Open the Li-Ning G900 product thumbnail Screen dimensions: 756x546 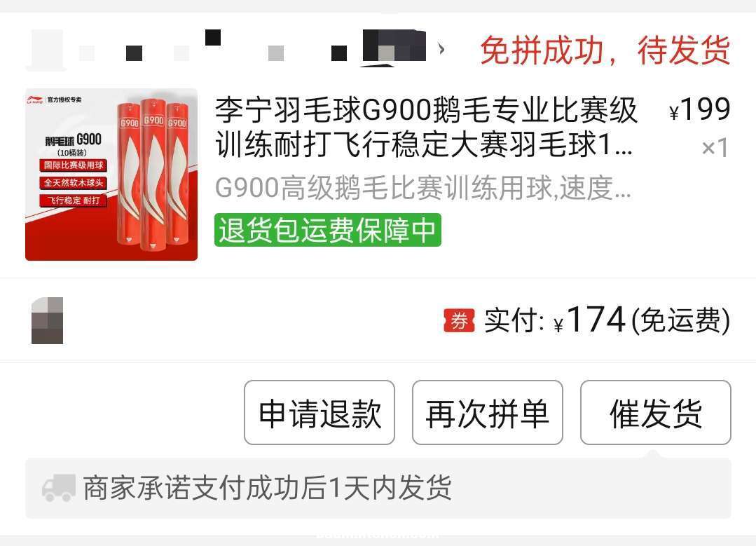111,174
